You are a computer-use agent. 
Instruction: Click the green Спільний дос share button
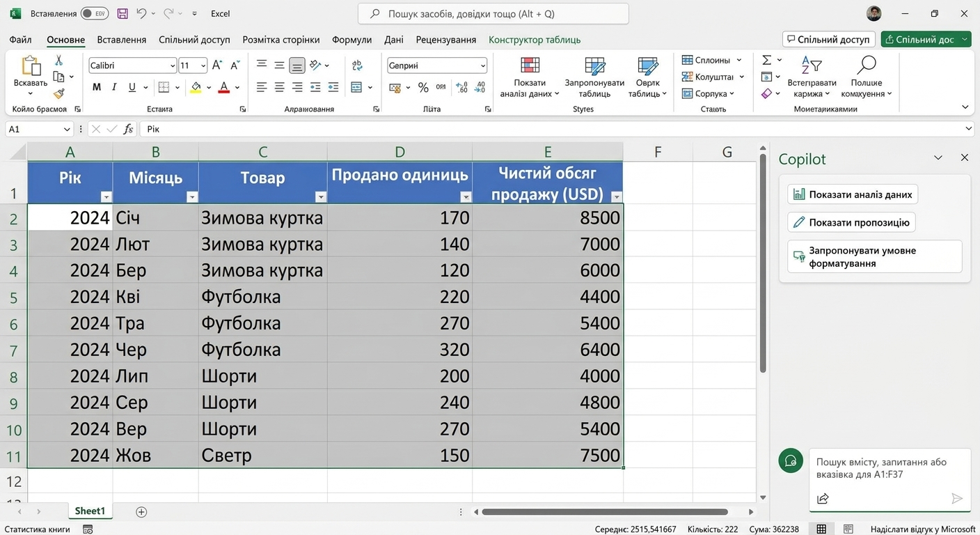pos(926,40)
